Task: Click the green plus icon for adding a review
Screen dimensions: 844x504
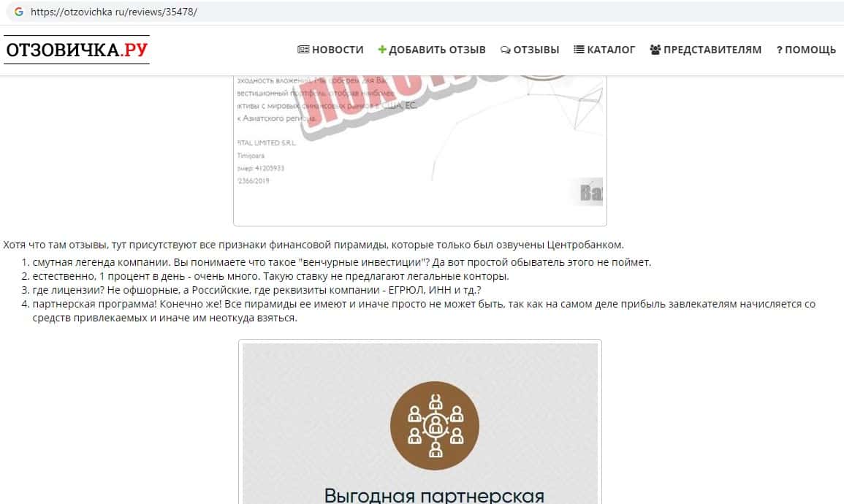Action: (382, 50)
